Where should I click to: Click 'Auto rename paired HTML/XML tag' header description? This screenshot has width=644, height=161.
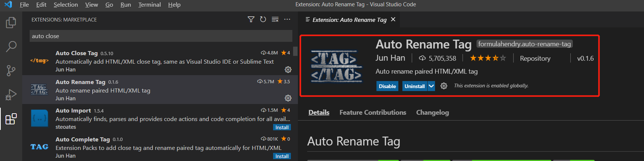pyautogui.click(x=426, y=71)
